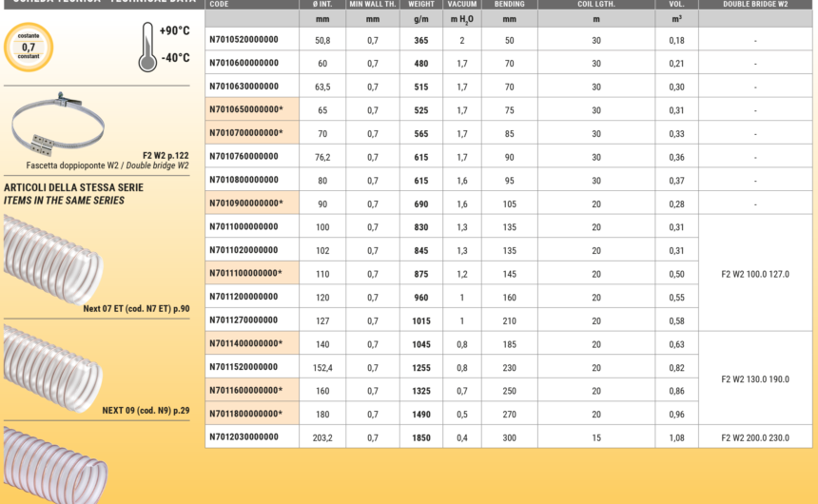
Task: Click the 0,7 constant thickness circle icon
Action: (29, 47)
